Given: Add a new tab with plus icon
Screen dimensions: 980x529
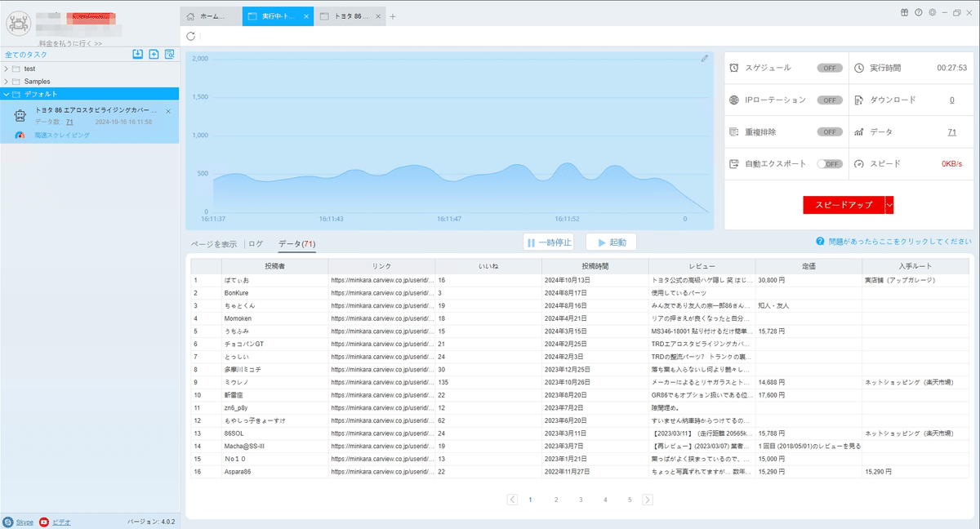Looking at the screenshot, I should (x=393, y=16).
